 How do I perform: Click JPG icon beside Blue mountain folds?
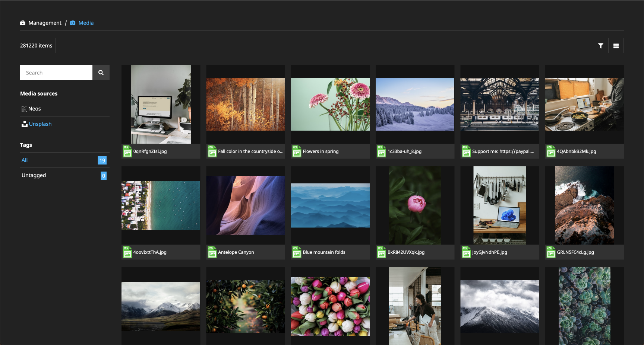[x=297, y=252]
